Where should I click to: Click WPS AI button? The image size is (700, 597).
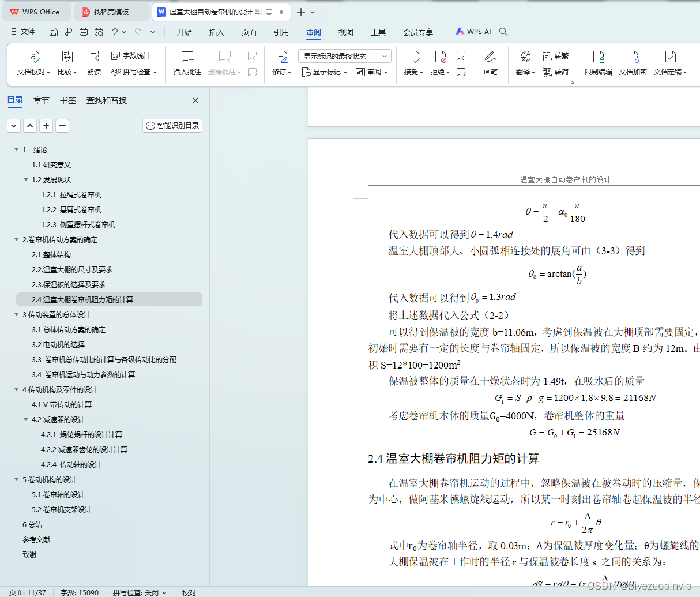(x=473, y=32)
